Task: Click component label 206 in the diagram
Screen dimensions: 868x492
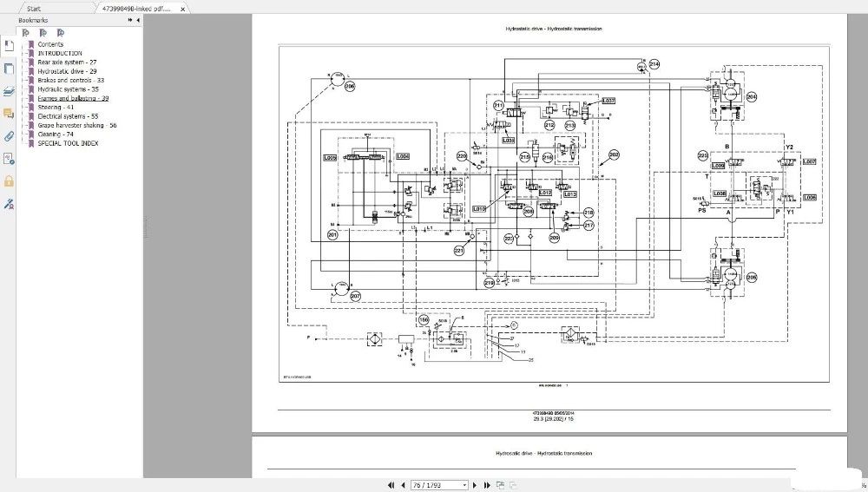Action: coord(349,86)
